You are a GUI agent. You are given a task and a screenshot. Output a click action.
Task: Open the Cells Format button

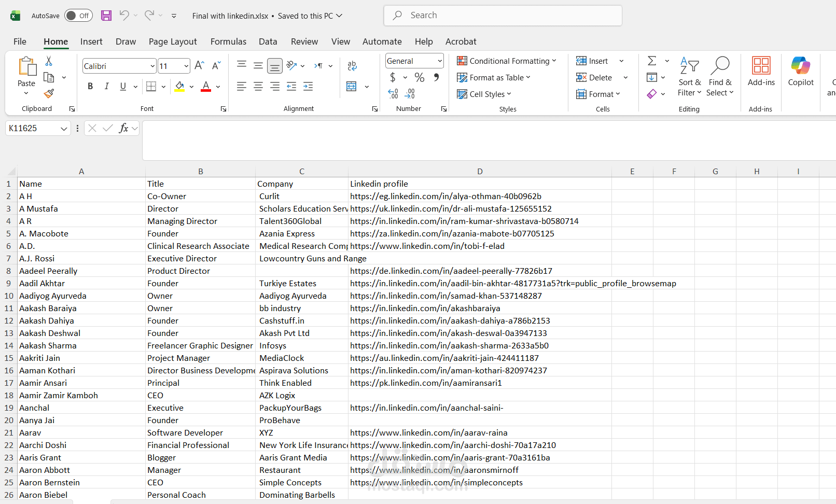(598, 94)
